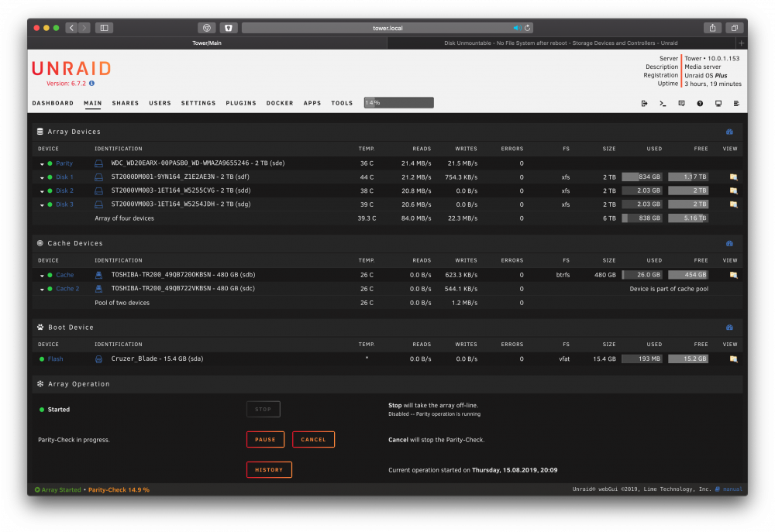Cancel the parity check

[x=313, y=440]
